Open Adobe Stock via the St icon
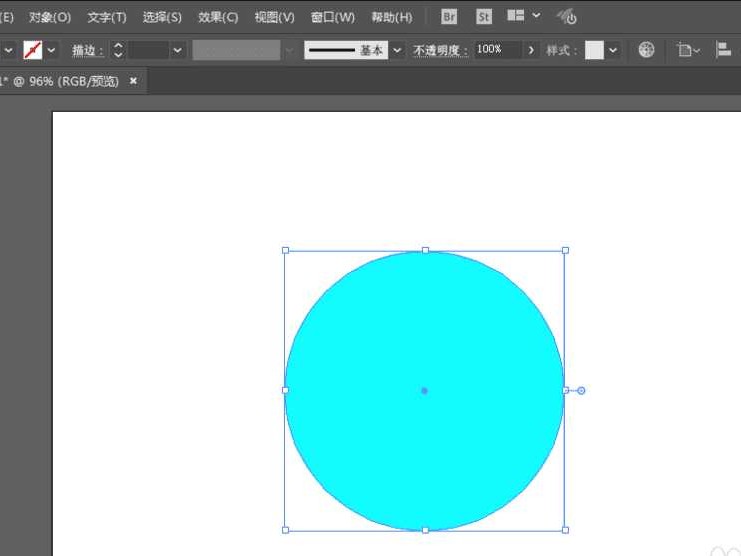The height and width of the screenshot is (556, 741). point(483,17)
